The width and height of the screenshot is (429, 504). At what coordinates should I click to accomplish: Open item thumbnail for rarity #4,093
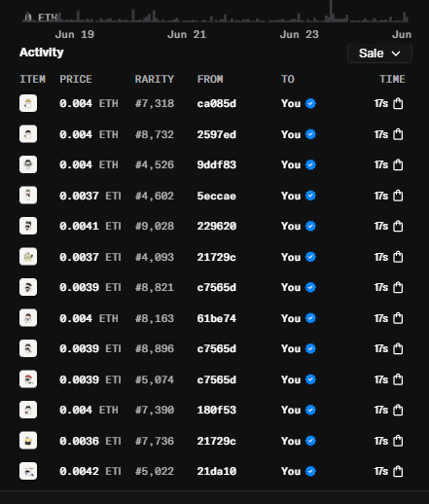tap(28, 257)
